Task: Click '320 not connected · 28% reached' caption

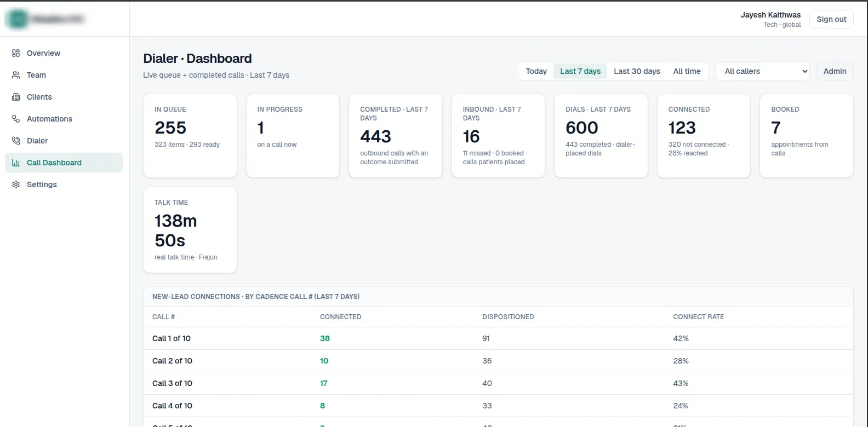Action: [699, 149]
